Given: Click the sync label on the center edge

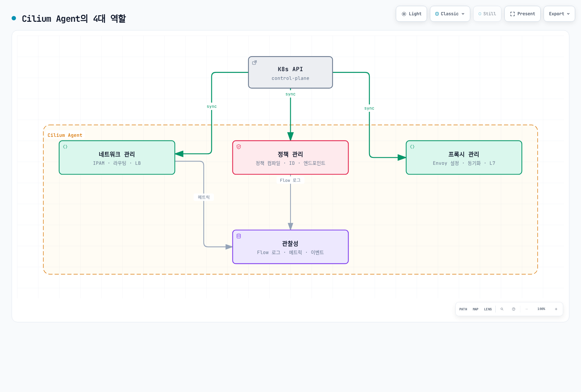Looking at the screenshot, I should pos(290,94).
